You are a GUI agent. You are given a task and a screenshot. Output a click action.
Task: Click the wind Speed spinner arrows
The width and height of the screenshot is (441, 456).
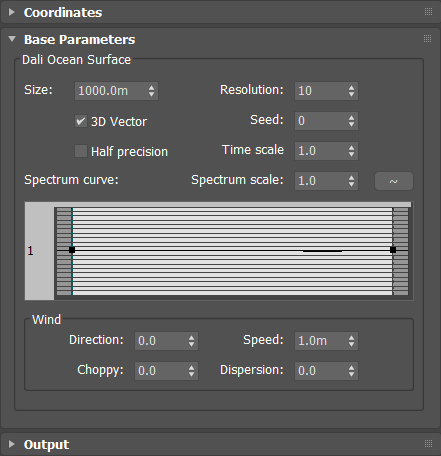pos(351,341)
